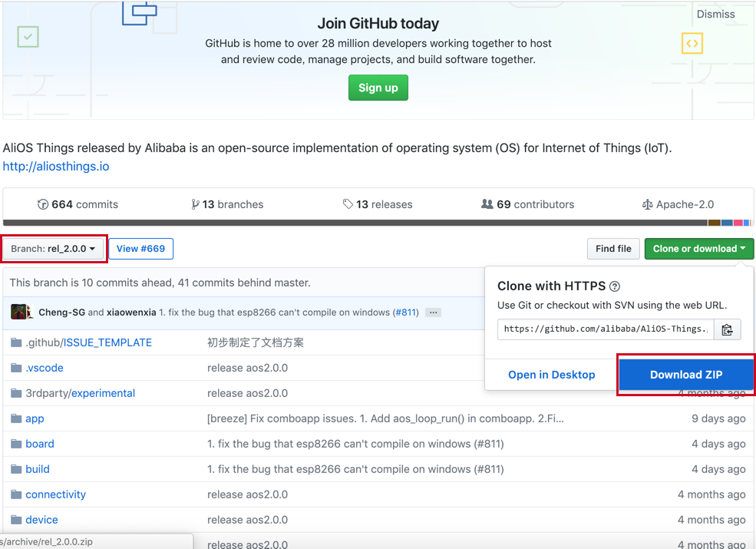
Task: Click the language statistics color bar
Action: [x=378, y=223]
